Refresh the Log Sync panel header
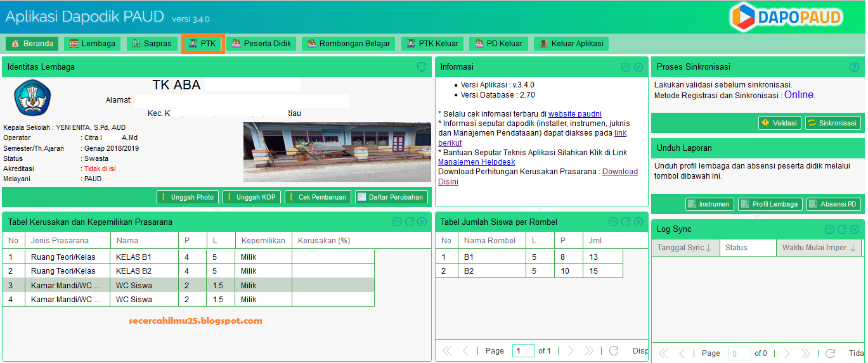Screen dimensions: 868x363 tap(842, 229)
